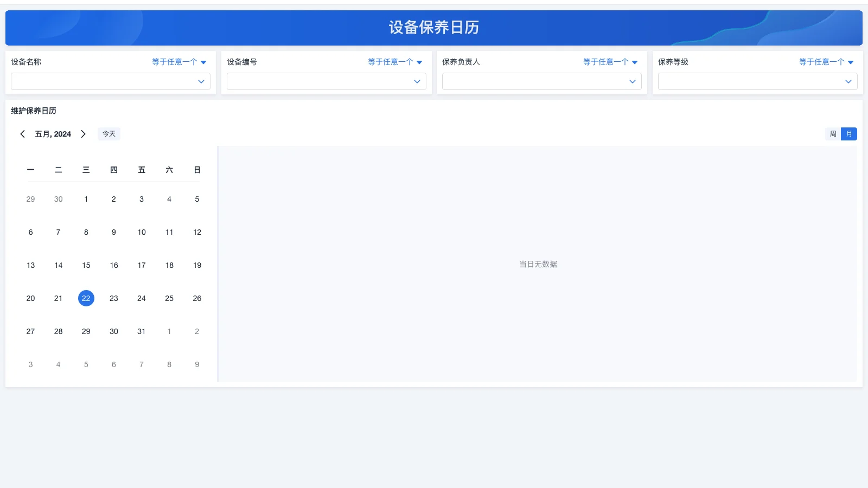Switch calendar to 周 week view

[833, 134]
